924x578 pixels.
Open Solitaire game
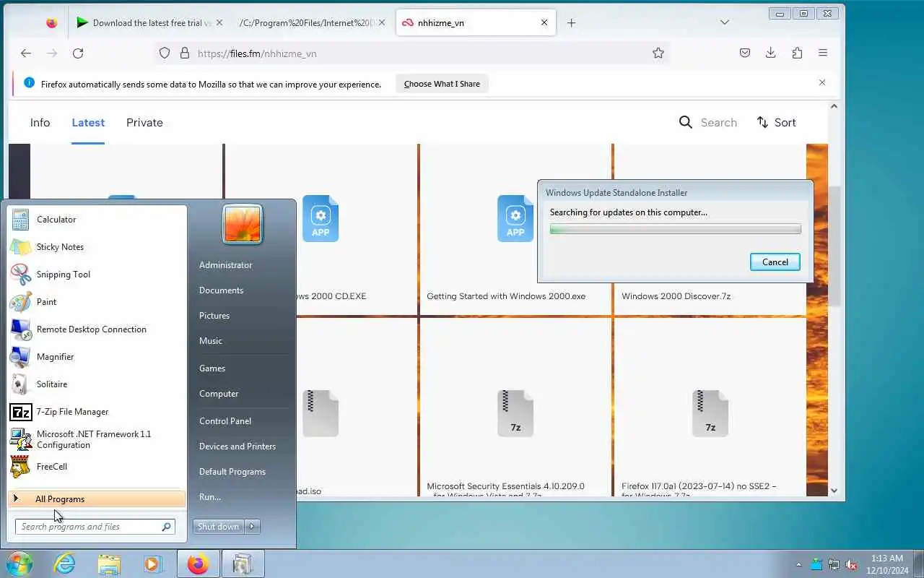tap(97, 384)
